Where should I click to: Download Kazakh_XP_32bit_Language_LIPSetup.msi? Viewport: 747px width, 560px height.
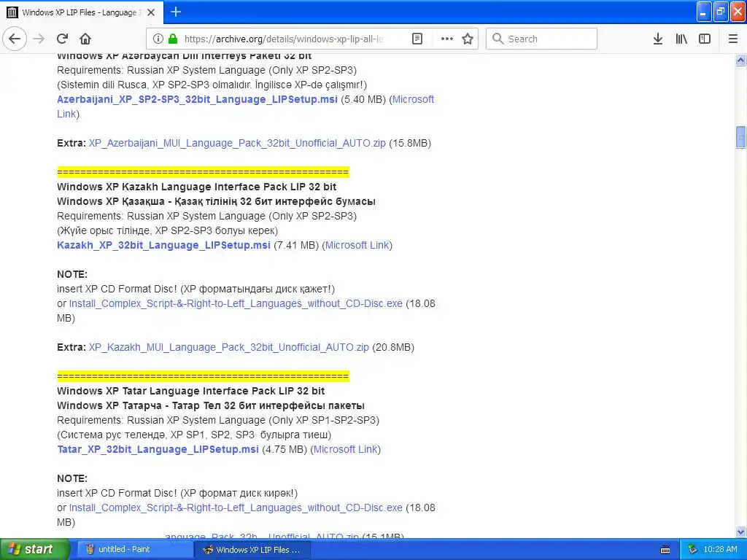point(164,245)
